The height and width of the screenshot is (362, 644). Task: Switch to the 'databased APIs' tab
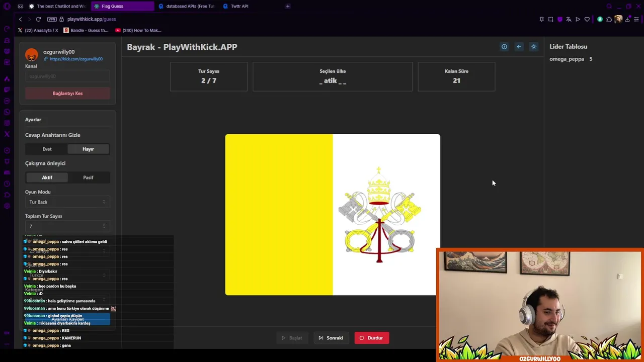click(186, 6)
